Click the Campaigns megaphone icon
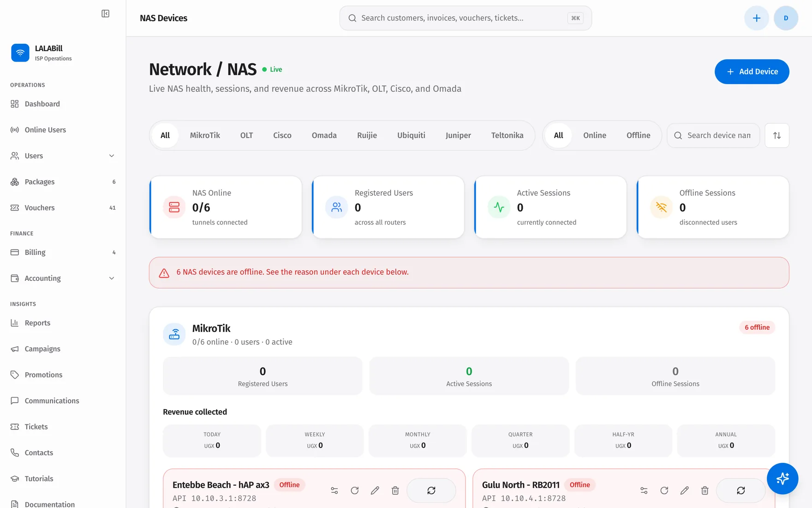This screenshot has width=812, height=508. coord(15,349)
